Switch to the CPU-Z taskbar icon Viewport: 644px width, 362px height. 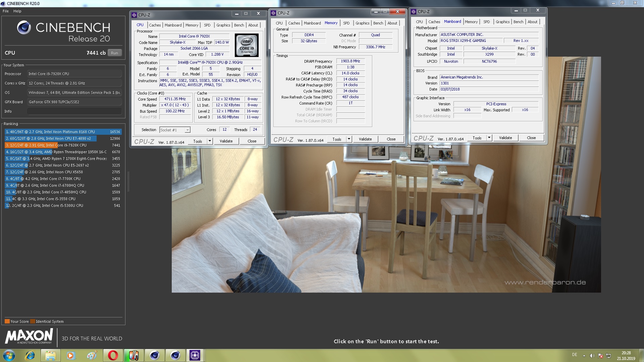coord(195,355)
